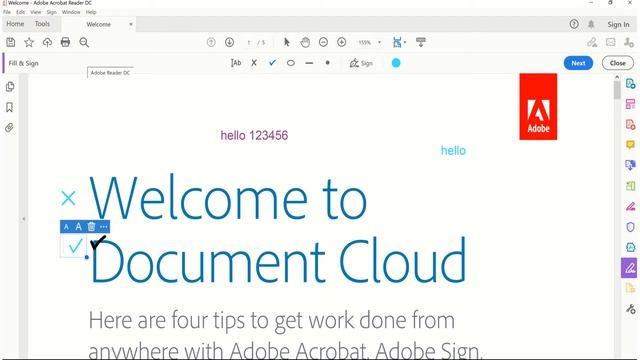
Task: Expand the Welcome tab dropdown arrow
Action: tap(131, 24)
